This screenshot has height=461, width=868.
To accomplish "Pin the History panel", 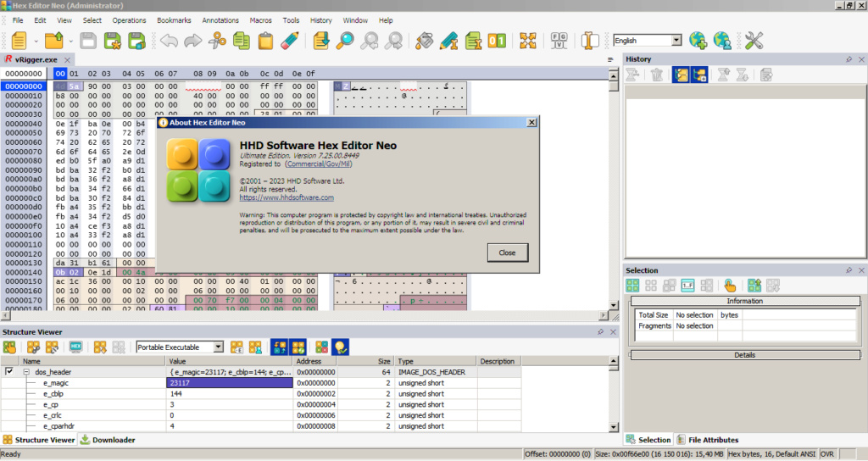I will pos(849,59).
